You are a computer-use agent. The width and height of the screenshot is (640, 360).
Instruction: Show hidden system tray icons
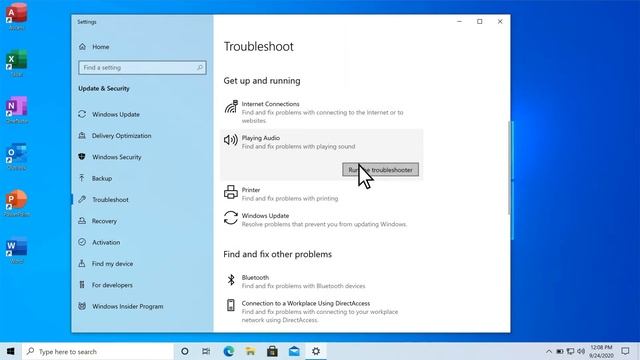pos(549,351)
